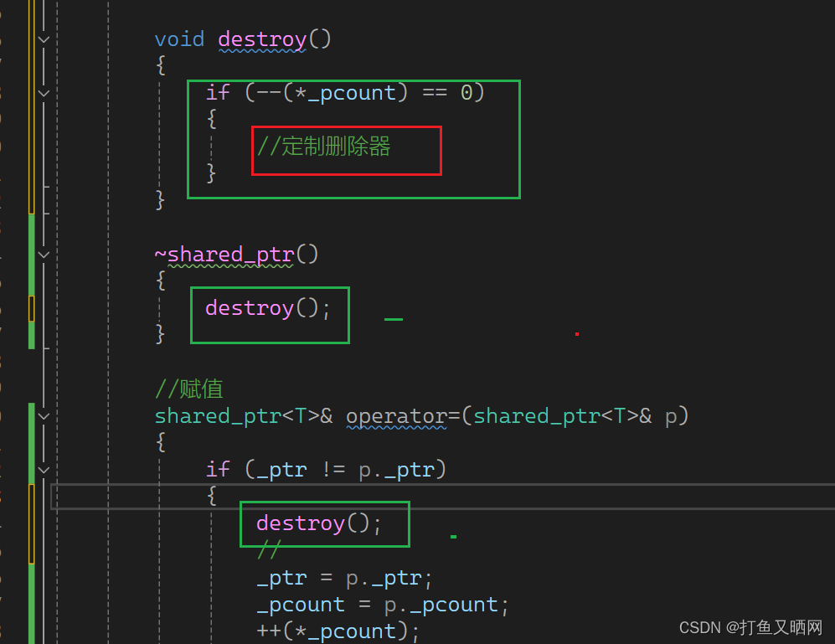
Task: Click 'operator=' in the assignment declaration
Action: tap(403, 416)
